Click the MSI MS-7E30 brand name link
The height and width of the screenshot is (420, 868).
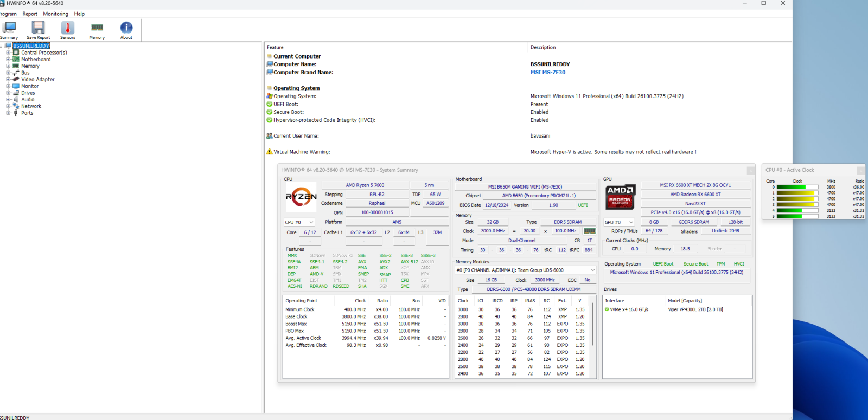coord(547,73)
